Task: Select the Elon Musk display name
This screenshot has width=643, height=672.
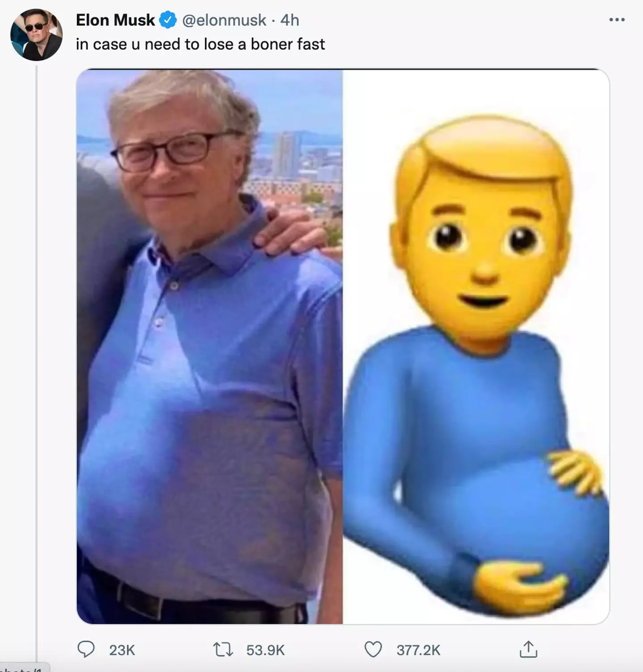Action: (x=114, y=19)
